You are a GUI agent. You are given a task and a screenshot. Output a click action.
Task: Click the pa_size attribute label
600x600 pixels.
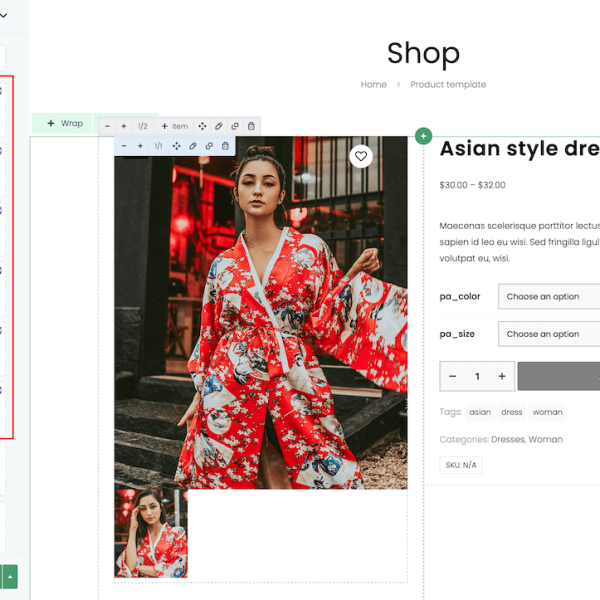click(457, 334)
